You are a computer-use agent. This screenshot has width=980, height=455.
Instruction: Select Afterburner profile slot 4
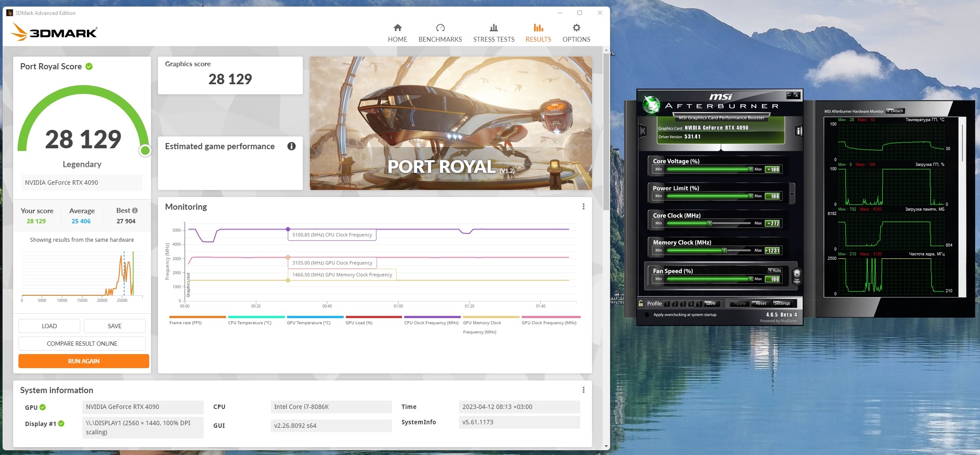[x=691, y=304]
